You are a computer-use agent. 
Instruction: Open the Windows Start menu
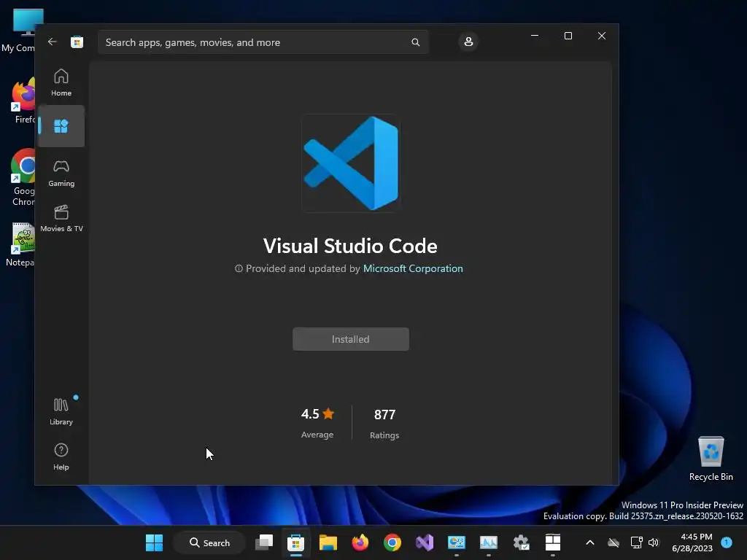[x=154, y=542]
